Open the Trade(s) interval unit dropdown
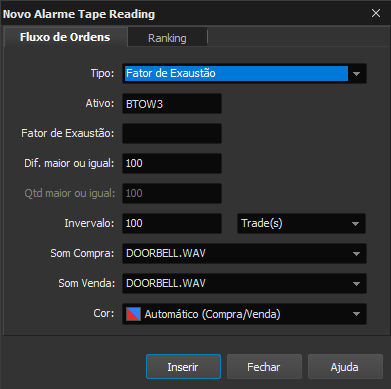The height and width of the screenshot is (389, 391). click(x=301, y=223)
